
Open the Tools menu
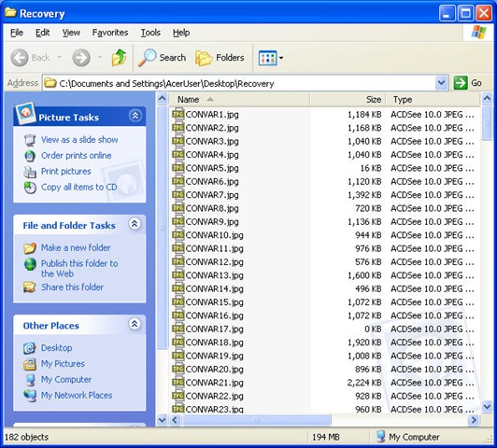point(150,33)
